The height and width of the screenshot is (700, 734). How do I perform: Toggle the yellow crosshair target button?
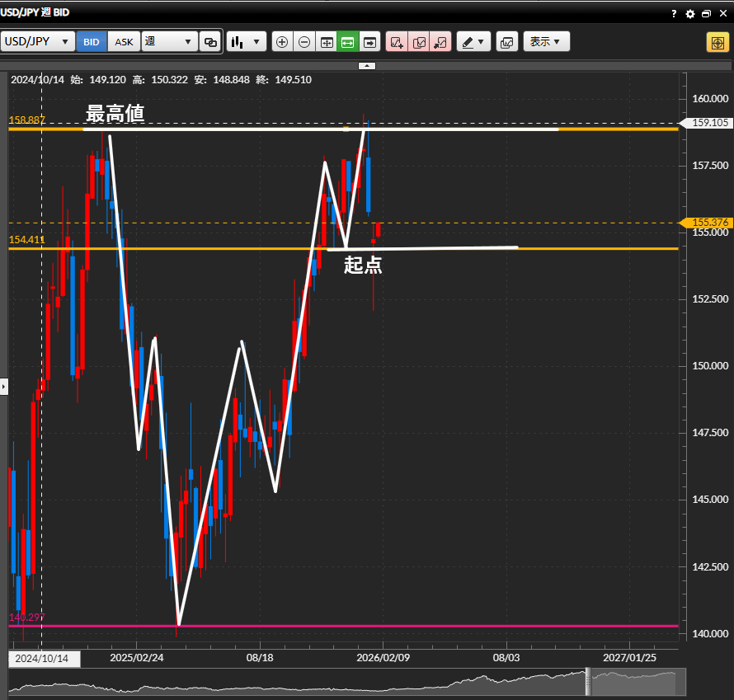716,42
